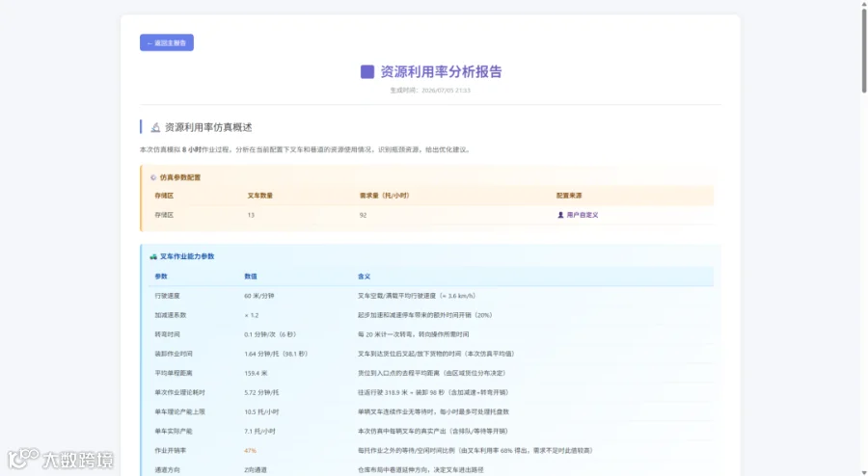Click the 行驶速度 row label

pyautogui.click(x=167, y=296)
